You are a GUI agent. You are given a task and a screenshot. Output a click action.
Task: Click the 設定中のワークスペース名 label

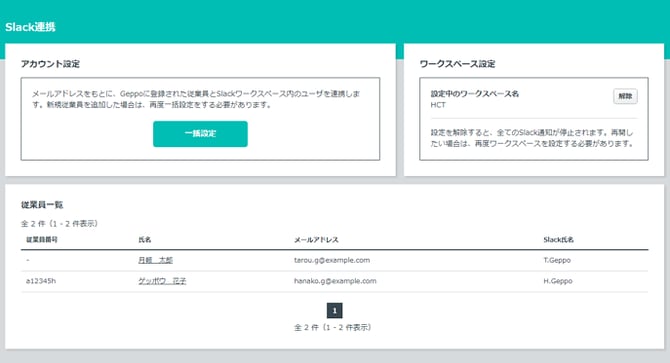(x=474, y=94)
